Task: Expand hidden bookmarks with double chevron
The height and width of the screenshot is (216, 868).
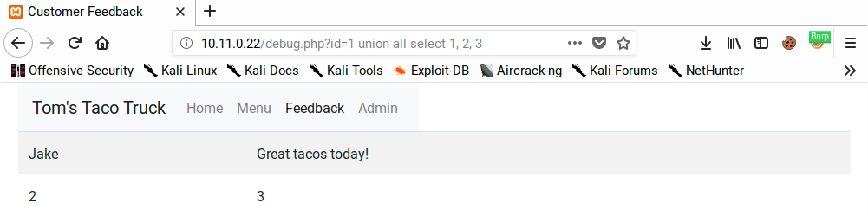Action: click(x=850, y=71)
